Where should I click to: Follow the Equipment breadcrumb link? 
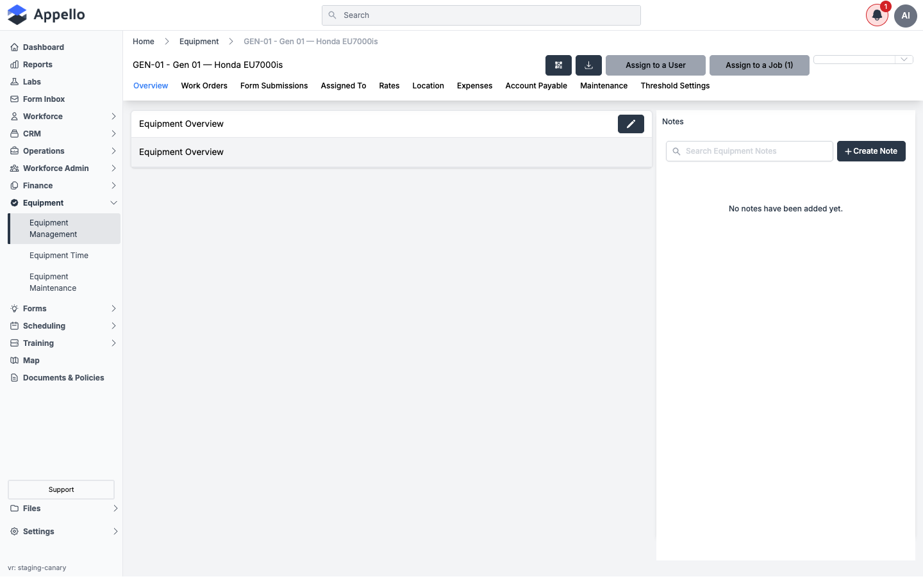tap(199, 42)
